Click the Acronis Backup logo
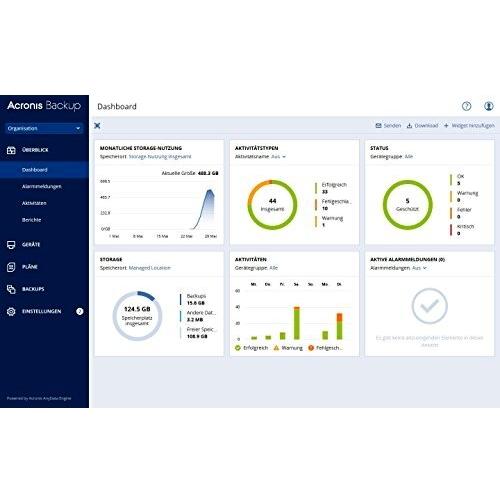The image size is (500, 500). [x=44, y=106]
